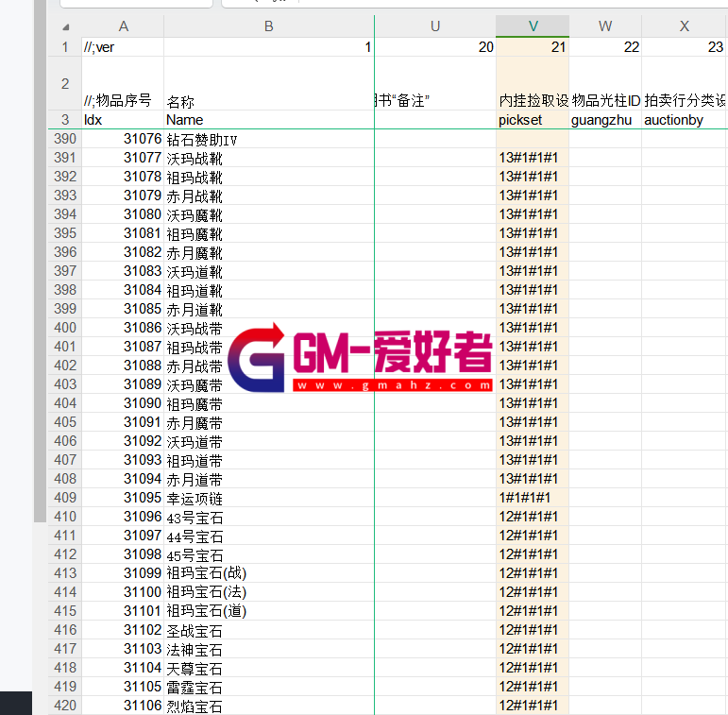Click the '1#1#1#1' pickset cell
The image size is (728, 715).
[x=533, y=498]
